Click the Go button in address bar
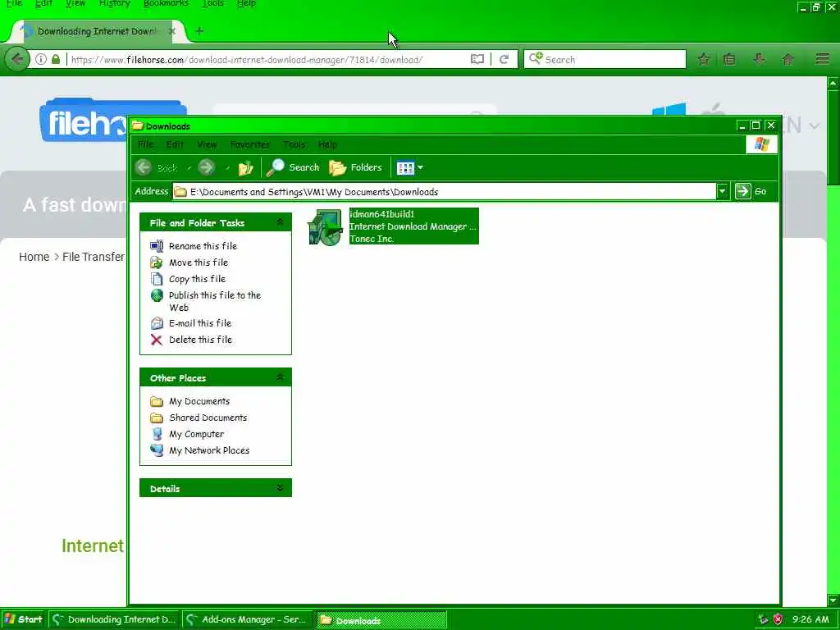 tap(751, 191)
